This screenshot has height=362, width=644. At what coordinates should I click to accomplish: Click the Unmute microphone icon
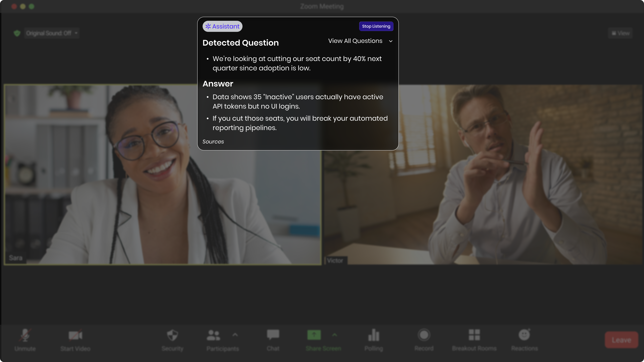25,335
